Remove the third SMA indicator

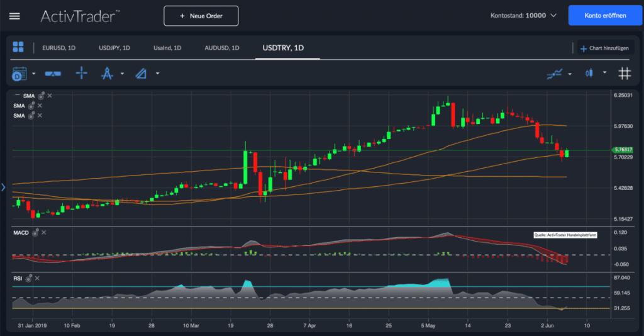pyautogui.click(x=40, y=115)
